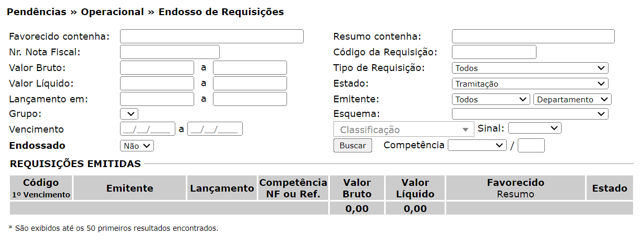
Task: Expand the Sinal dropdown
Action: [x=534, y=128]
